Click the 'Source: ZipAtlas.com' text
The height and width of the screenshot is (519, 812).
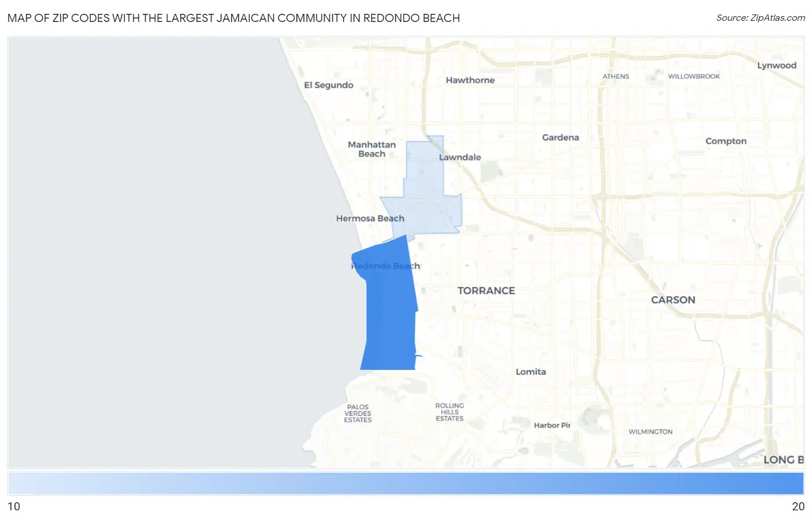point(761,18)
